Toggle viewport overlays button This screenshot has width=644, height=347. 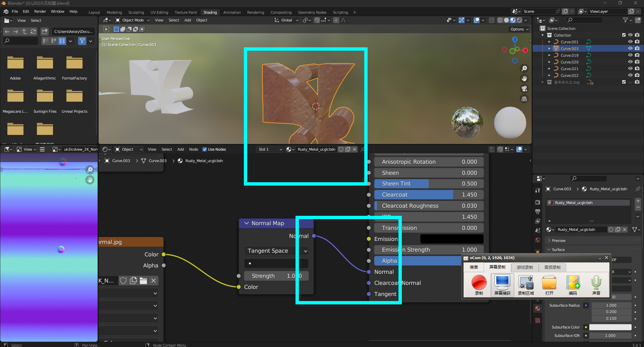476,20
